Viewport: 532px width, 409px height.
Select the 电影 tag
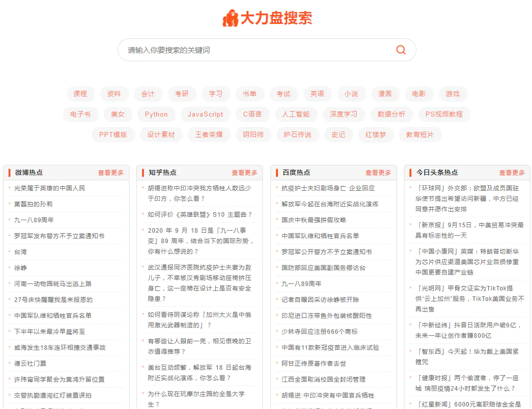(419, 94)
